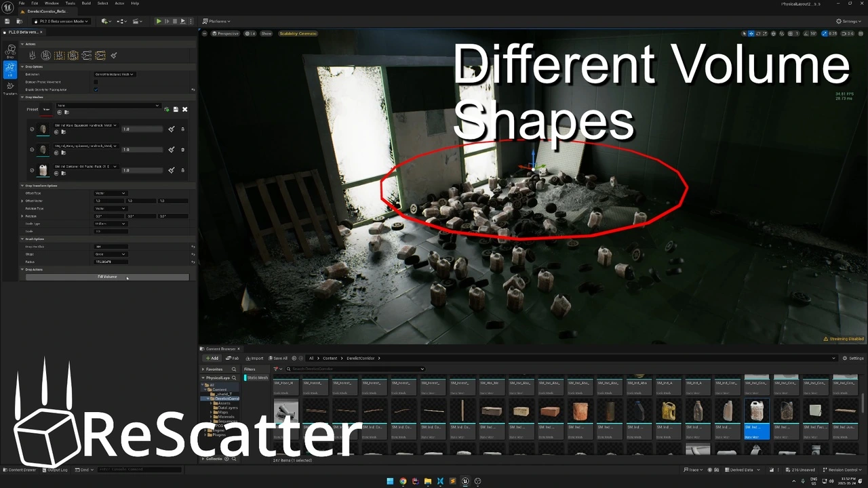This screenshot has height=488, width=868.
Task: Expand the Rotation property row
Action: pos(22,216)
